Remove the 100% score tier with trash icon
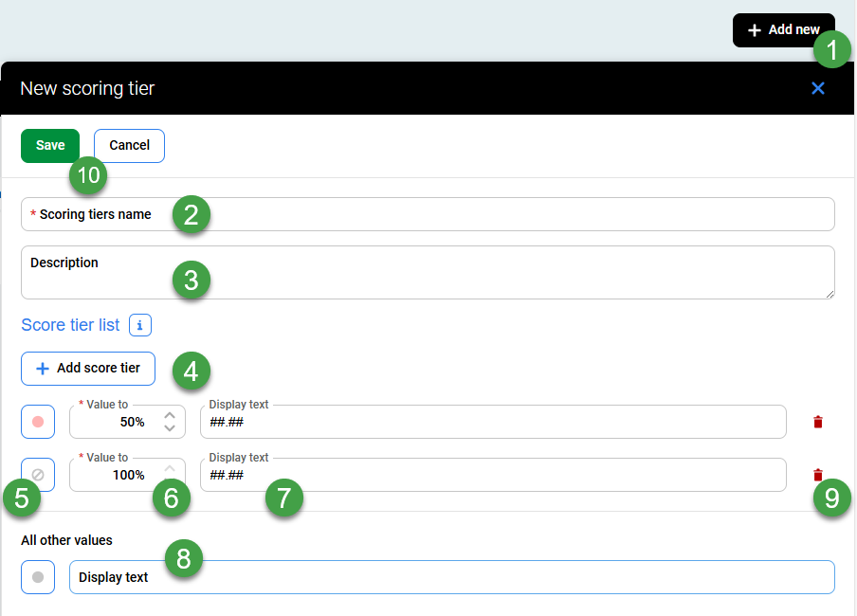 tap(818, 475)
